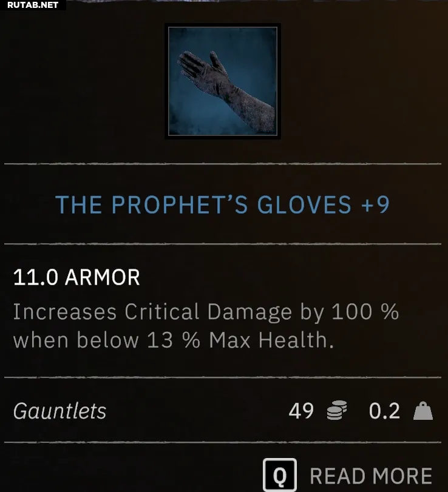Viewport: 448px width, 492px height.
Task: Click the gold coins value icon
Action: point(336,411)
